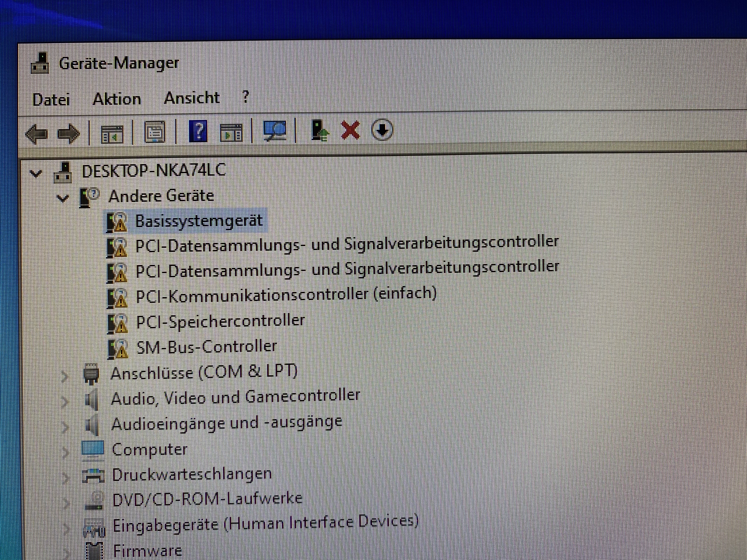Click the disable device down-arrow icon
Viewport: 747px width, 560px height.
point(382,130)
